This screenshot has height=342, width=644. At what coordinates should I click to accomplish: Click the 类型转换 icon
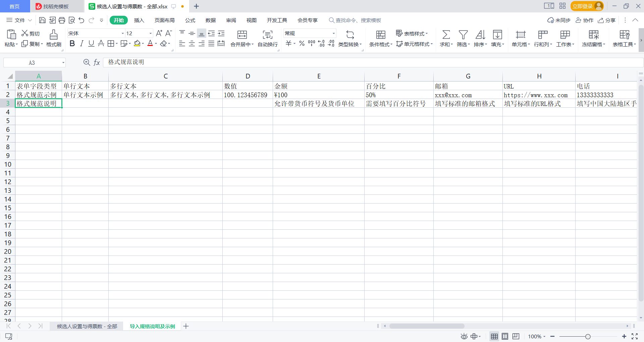click(350, 35)
